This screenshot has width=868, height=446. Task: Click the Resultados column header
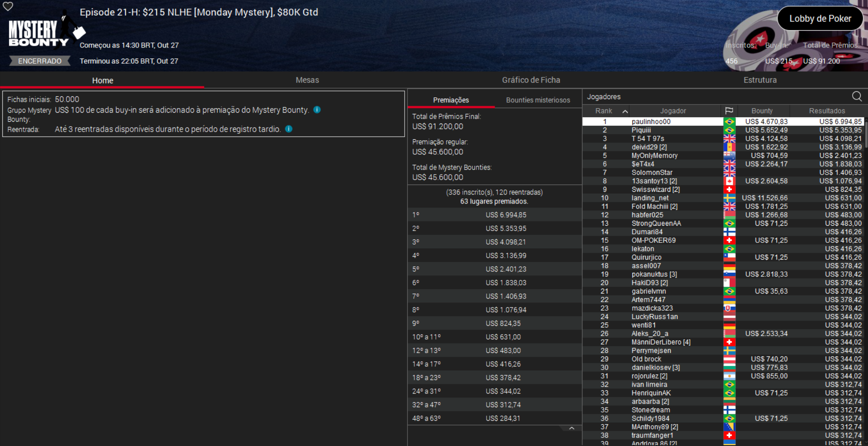[x=826, y=110]
